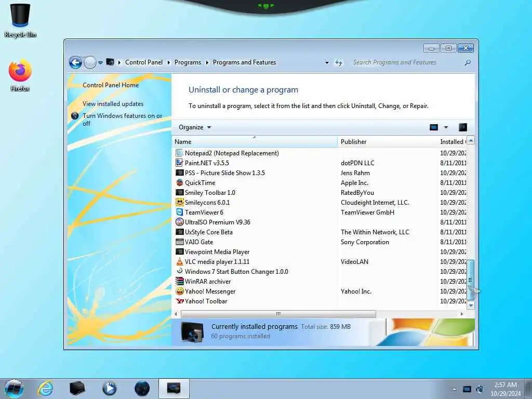Viewport: 532px width, 399px height.
Task: Click the taskbar clock showing 2:57 AM
Action: tap(506, 389)
